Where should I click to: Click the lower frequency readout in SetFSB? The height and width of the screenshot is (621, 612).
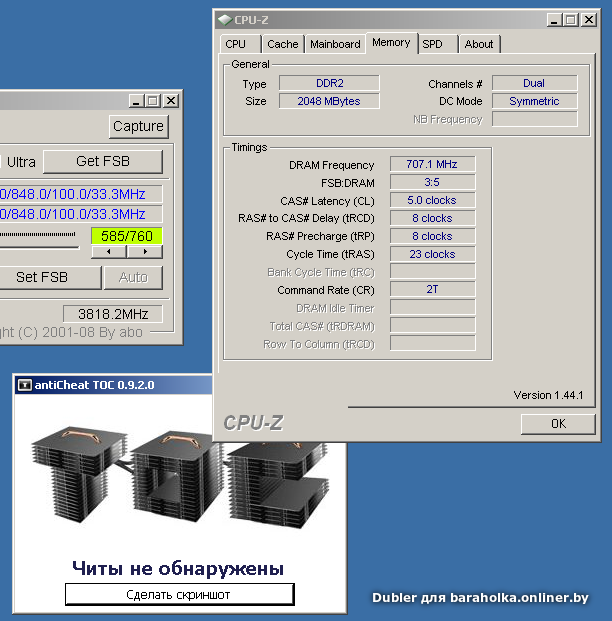click(x=81, y=214)
